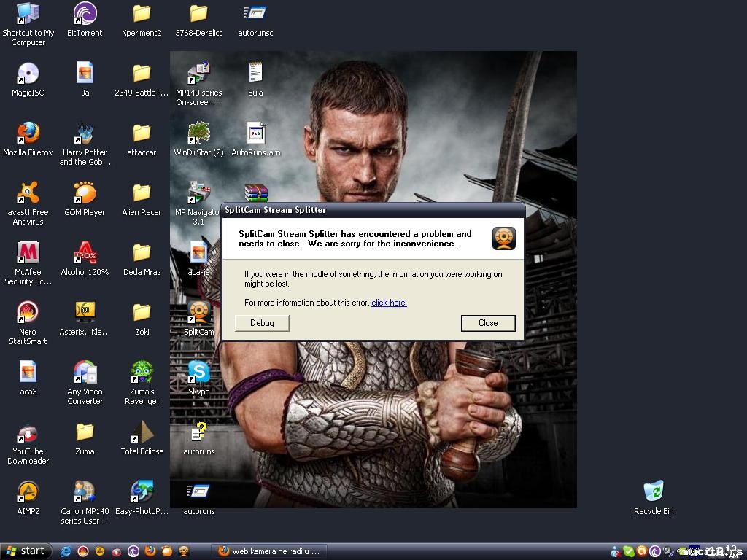Select Harry Potter and the Gob... shortcut
The image size is (747, 560).
tap(85, 144)
